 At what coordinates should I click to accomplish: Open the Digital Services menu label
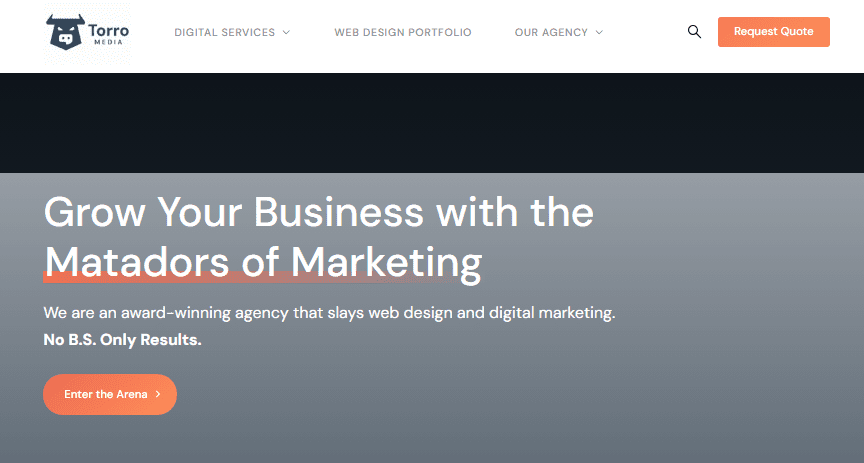coord(224,33)
